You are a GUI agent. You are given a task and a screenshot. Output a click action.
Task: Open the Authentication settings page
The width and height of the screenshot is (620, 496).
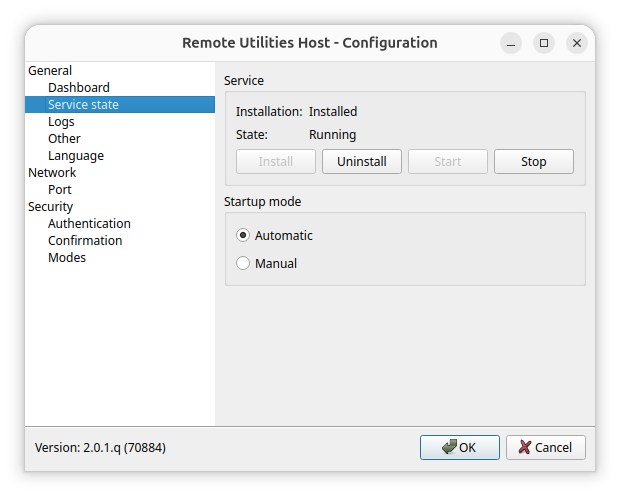point(89,223)
